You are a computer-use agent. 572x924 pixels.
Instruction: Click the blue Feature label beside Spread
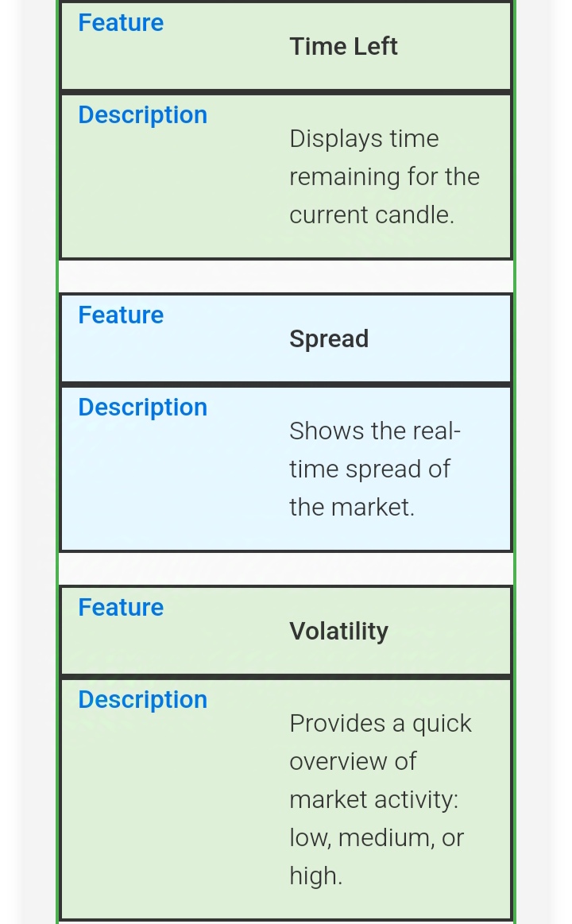(121, 315)
